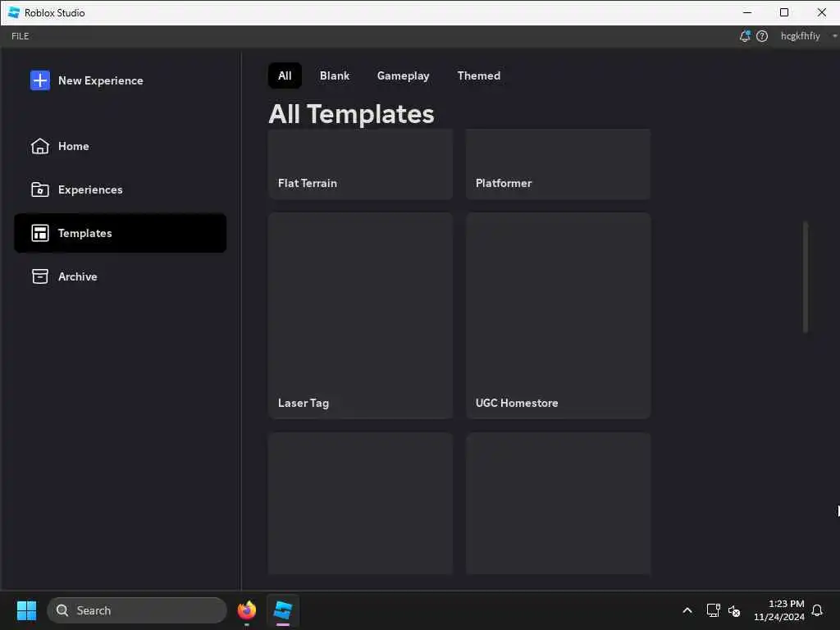
Task: Open the FILE menu
Action: [x=21, y=36]
